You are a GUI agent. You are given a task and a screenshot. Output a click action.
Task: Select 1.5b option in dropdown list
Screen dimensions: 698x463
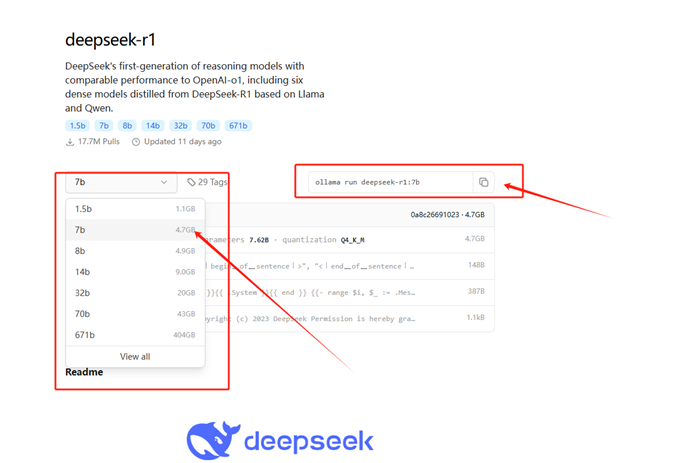135,209
